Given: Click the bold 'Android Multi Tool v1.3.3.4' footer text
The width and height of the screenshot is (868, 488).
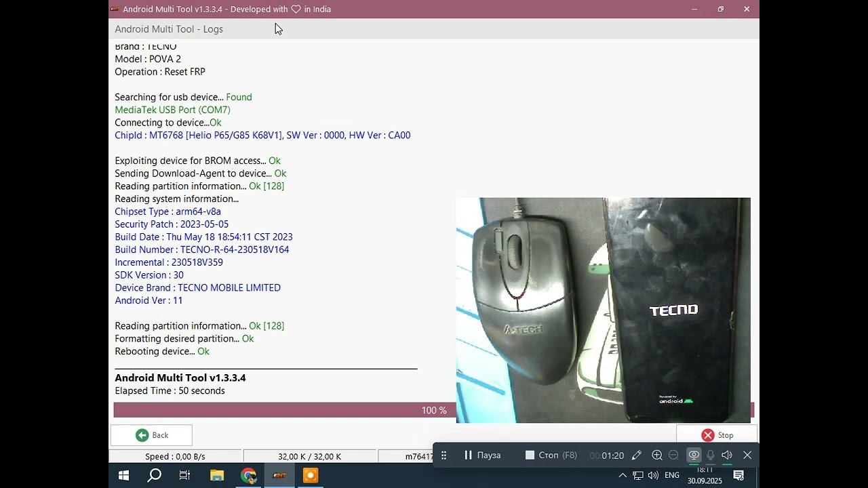Looking at the screenshot, I should 180,378.
